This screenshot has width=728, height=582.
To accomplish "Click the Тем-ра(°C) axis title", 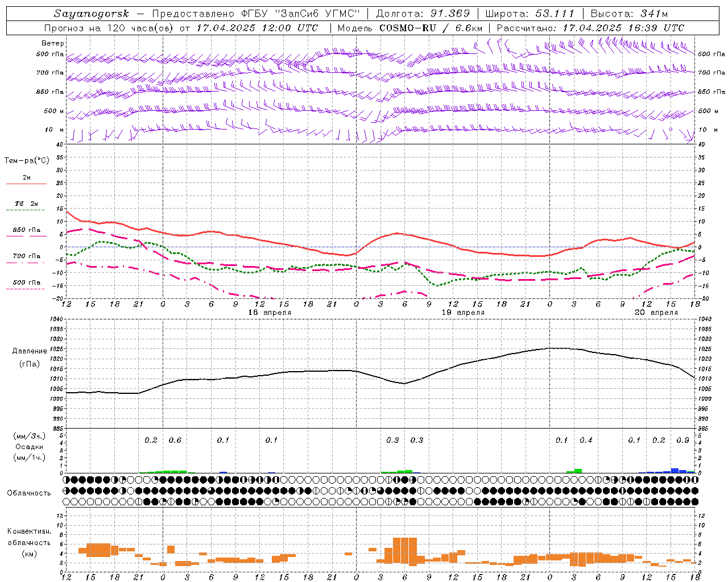I will click(27, 161).
